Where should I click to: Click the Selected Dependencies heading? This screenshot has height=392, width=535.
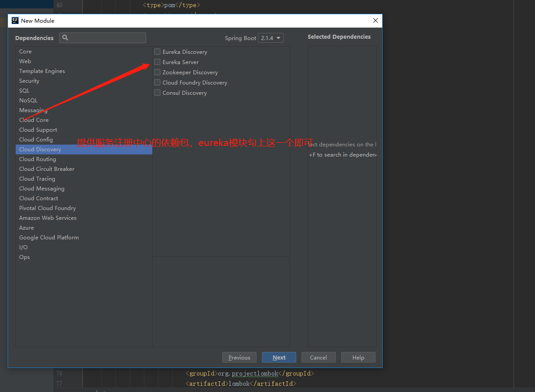tap(339, 37)
